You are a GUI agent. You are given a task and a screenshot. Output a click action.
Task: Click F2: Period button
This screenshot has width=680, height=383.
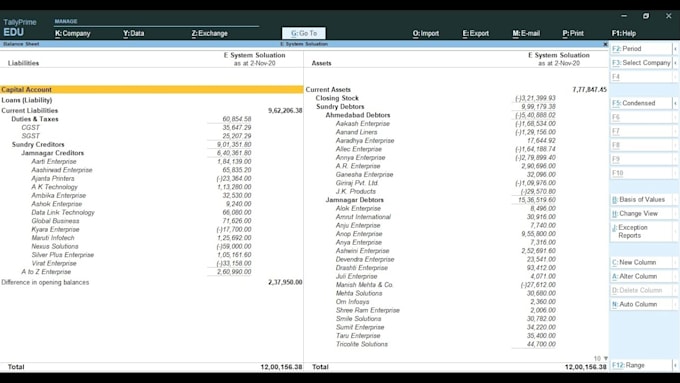click(641, 49)
